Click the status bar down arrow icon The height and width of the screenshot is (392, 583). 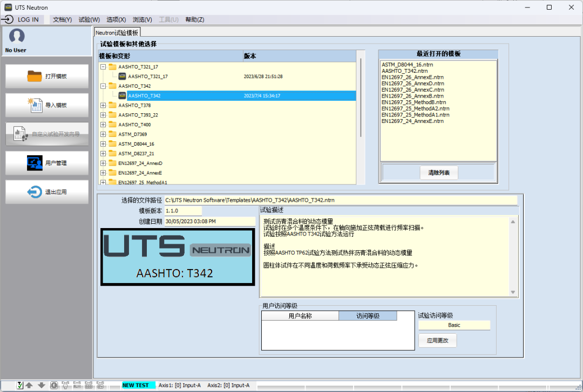[41, 386]
